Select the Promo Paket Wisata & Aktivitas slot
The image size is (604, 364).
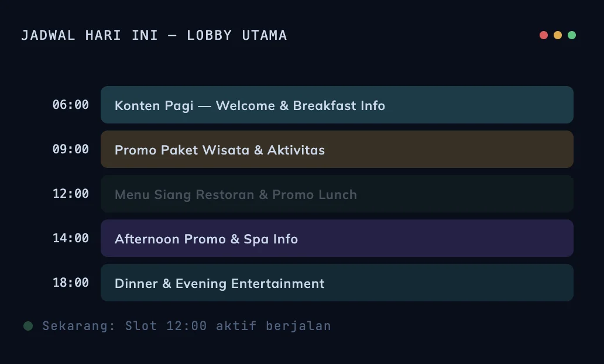tap(337, 150)
